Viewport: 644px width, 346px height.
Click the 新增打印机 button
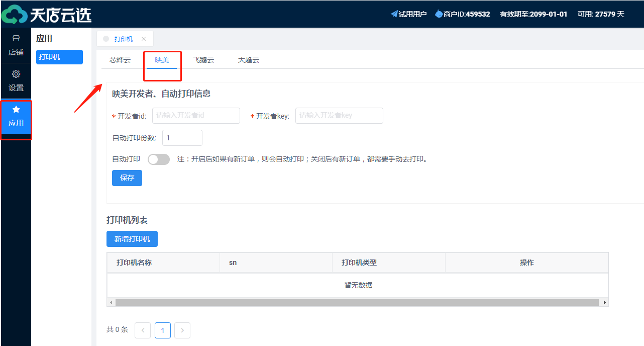pos(132,239)
